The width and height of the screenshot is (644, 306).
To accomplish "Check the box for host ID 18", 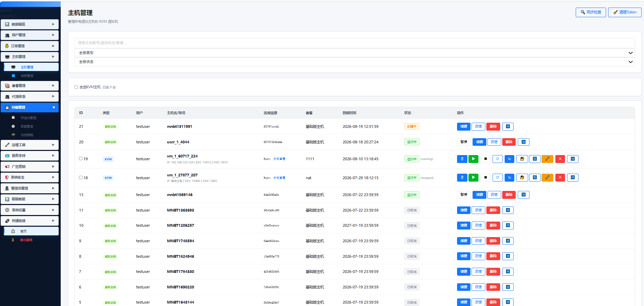I will coord(81,177).
